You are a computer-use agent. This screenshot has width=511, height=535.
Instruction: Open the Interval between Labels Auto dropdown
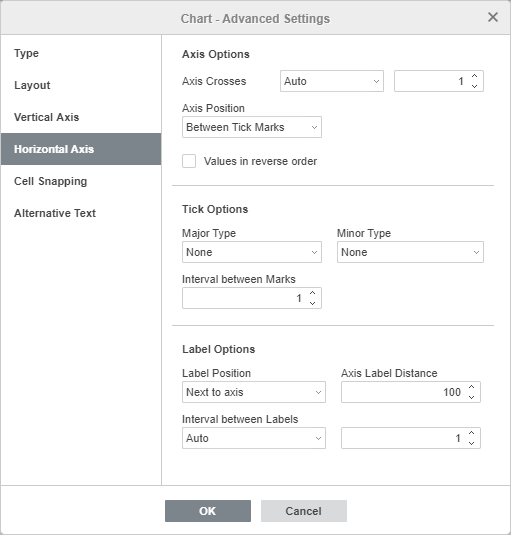coord(254,438)
